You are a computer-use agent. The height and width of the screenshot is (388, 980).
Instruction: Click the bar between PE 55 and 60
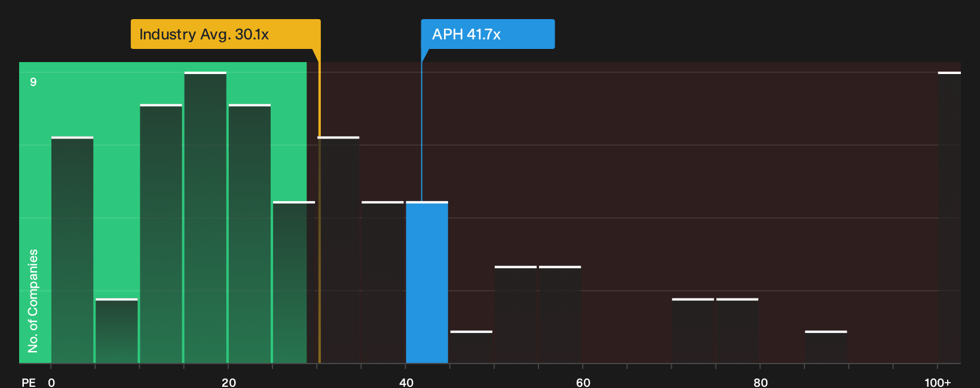560,315
